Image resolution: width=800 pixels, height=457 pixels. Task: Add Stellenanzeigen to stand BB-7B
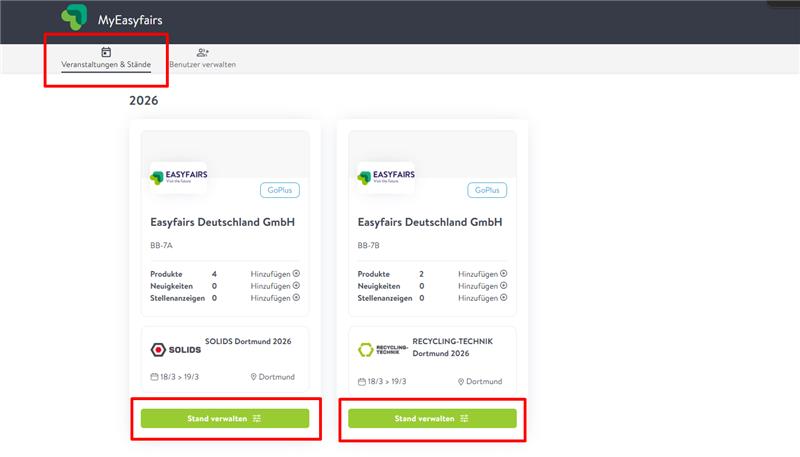point(482,297)
